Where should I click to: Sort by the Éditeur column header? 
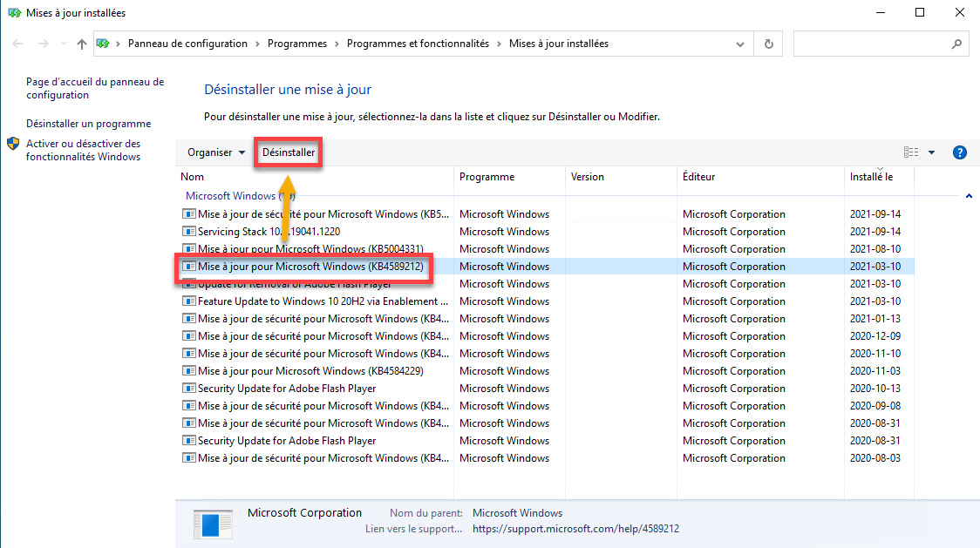point(760,177)
